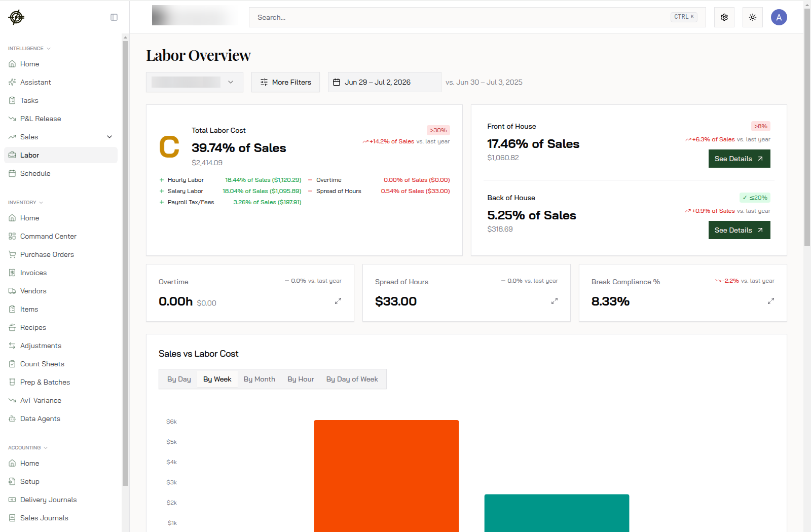
Task: Open Labor page in sidebar
Action: [61, 155]
